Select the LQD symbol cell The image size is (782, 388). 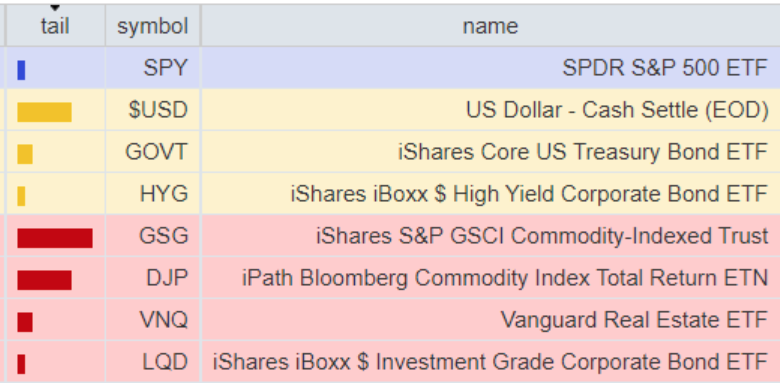click(x=153, y=362)
